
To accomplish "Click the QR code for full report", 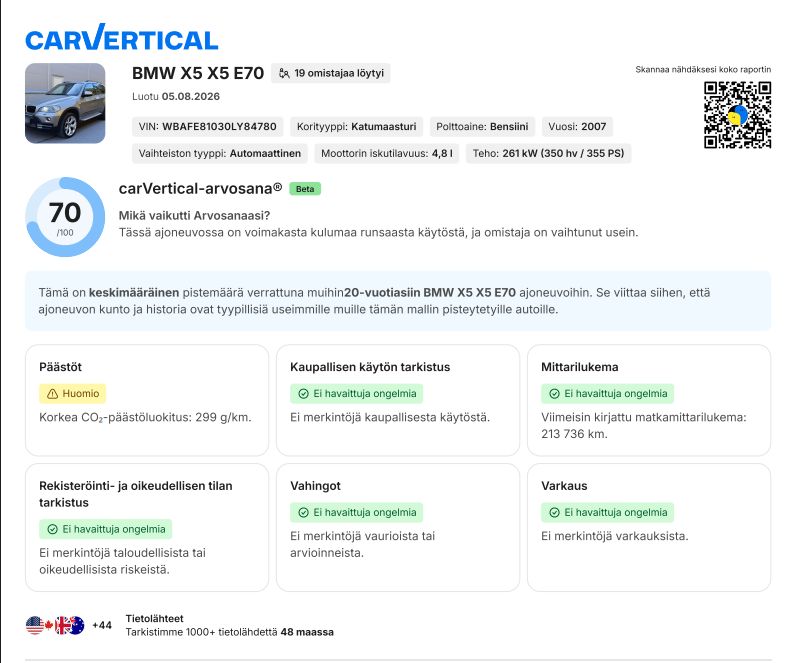I will coord(737,115).
